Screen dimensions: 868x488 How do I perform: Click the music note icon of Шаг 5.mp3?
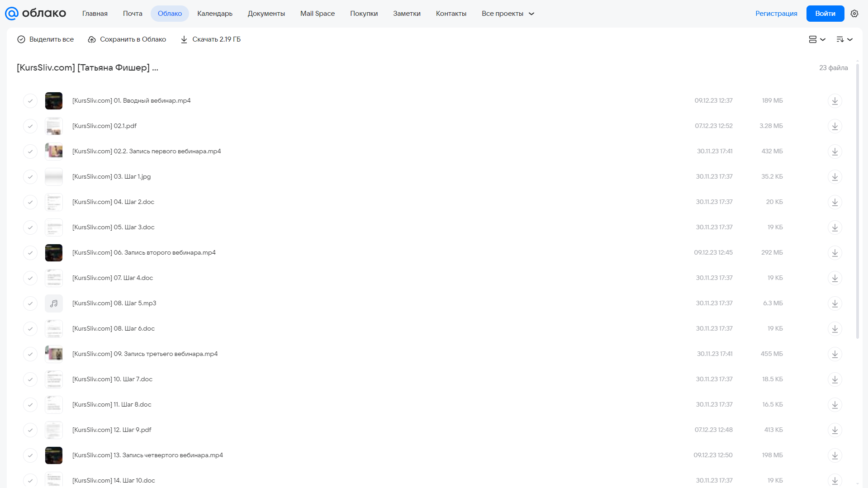pos(54,303)
